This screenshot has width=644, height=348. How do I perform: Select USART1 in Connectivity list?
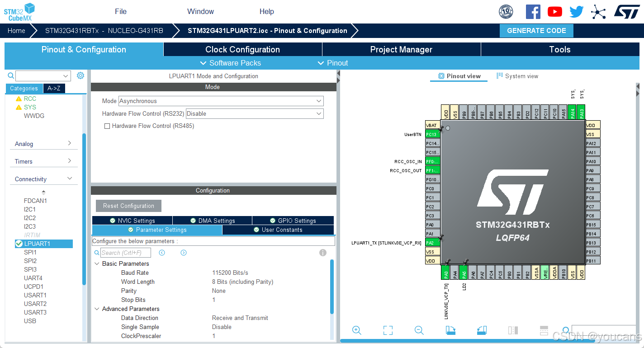35,295
